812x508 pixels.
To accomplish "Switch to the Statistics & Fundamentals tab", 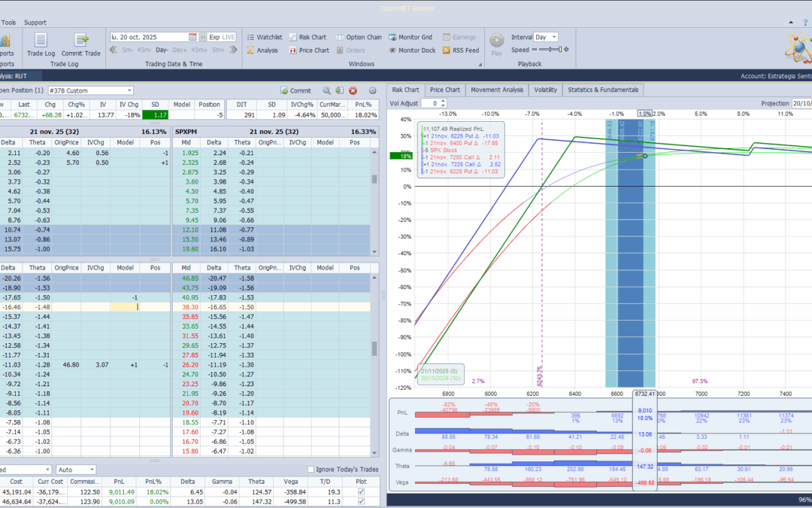I will (603, 90).
